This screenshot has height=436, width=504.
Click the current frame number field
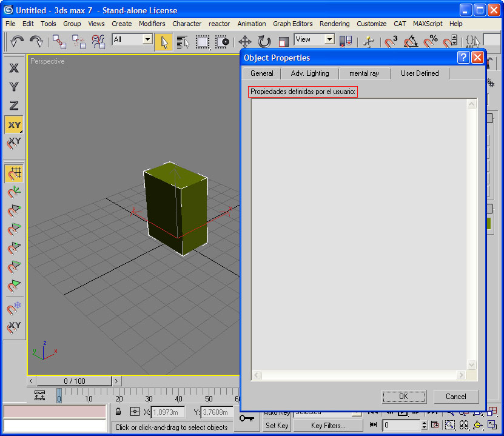[402, 425]
